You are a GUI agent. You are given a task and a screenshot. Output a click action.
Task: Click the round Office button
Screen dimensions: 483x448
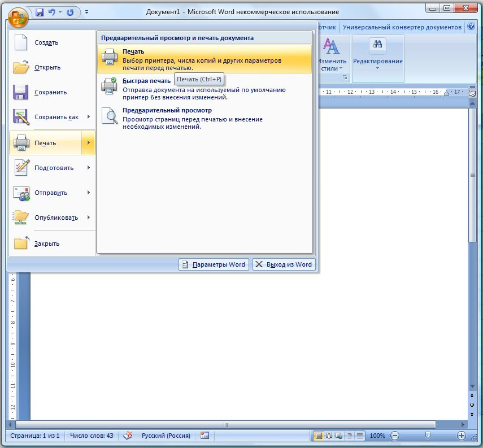18,18
